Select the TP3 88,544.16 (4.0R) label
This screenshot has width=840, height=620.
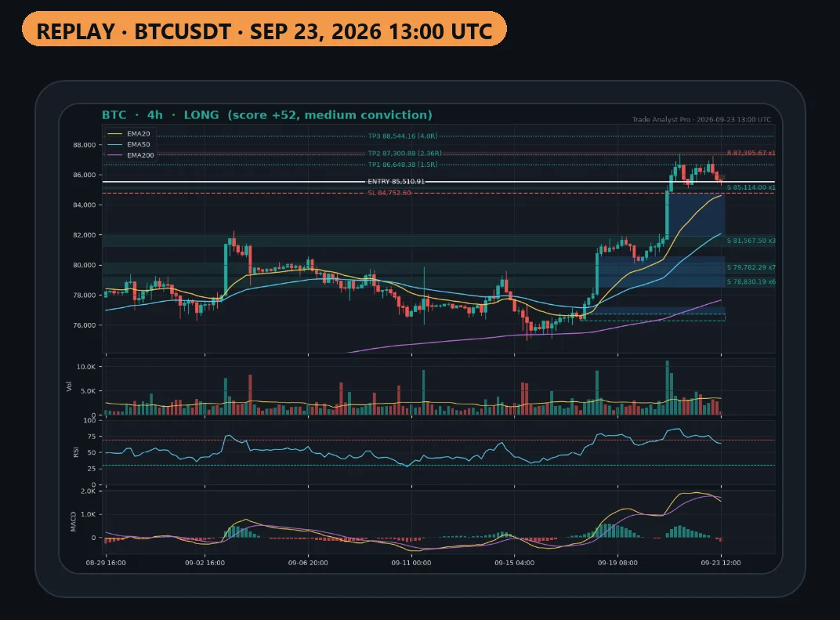click(402, 136)
